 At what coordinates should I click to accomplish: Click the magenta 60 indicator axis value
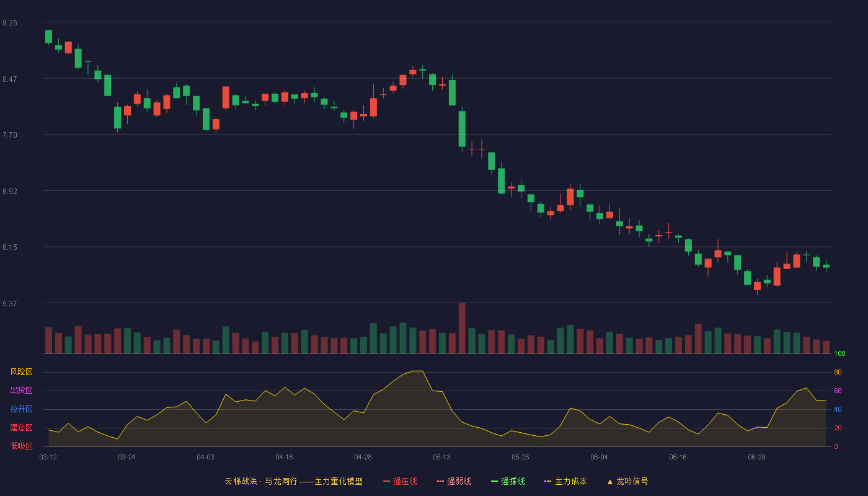click(x=838, y=391)
